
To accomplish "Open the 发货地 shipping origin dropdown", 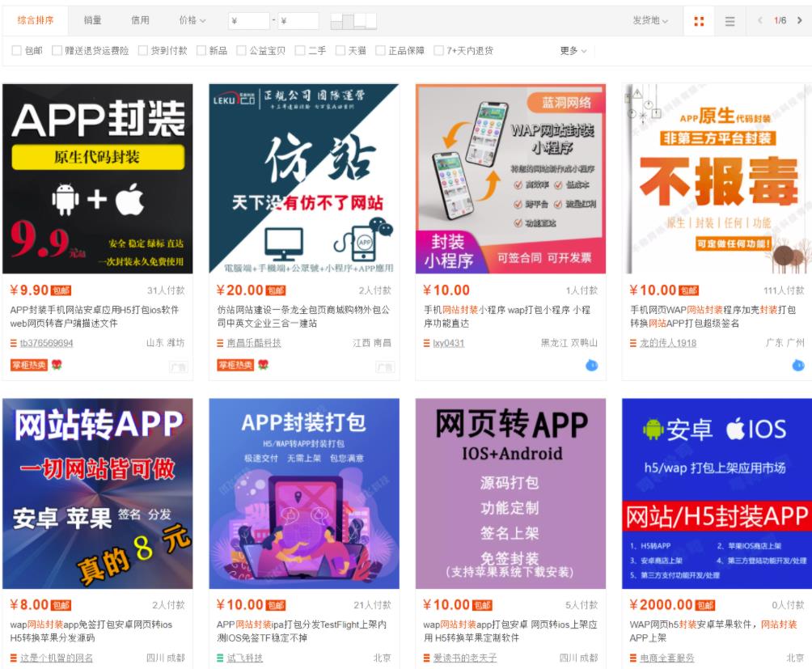I will click(x=646, y=20).
